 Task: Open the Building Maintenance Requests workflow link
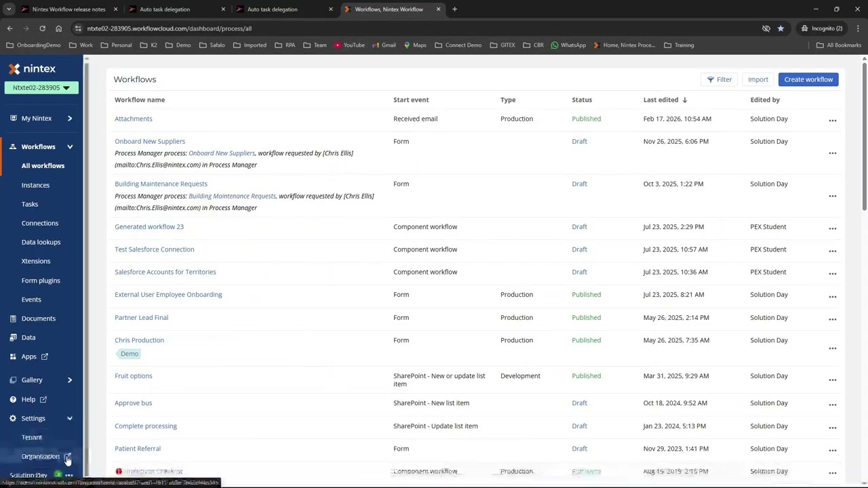(x=161, y=184)
